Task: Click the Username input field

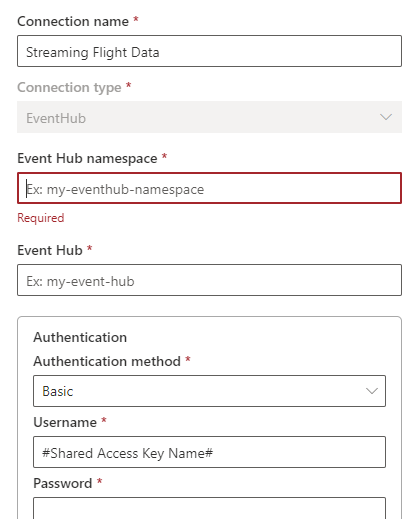Action: (209, 452)
